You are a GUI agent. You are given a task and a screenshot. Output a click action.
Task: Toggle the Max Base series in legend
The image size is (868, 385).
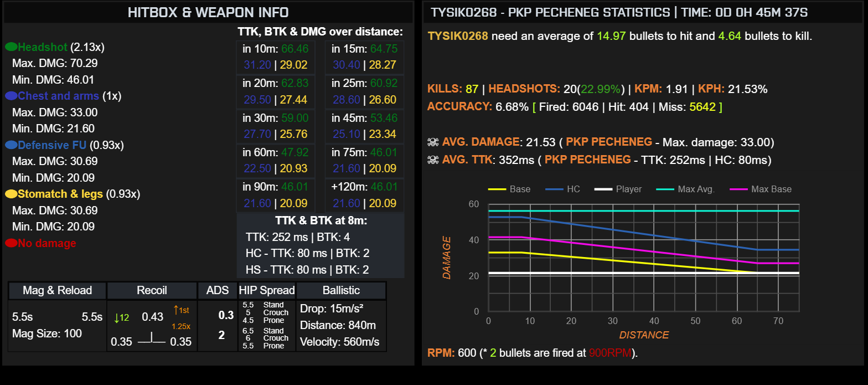[761, 189]
